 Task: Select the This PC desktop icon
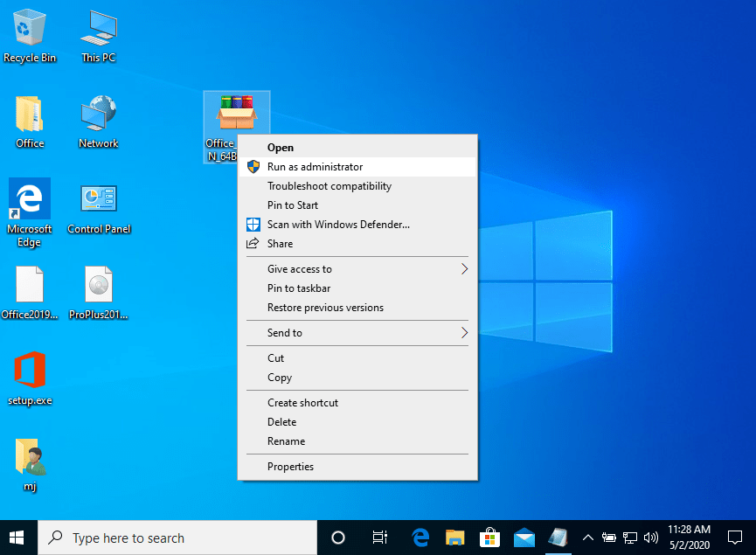[x=98, y=35]
